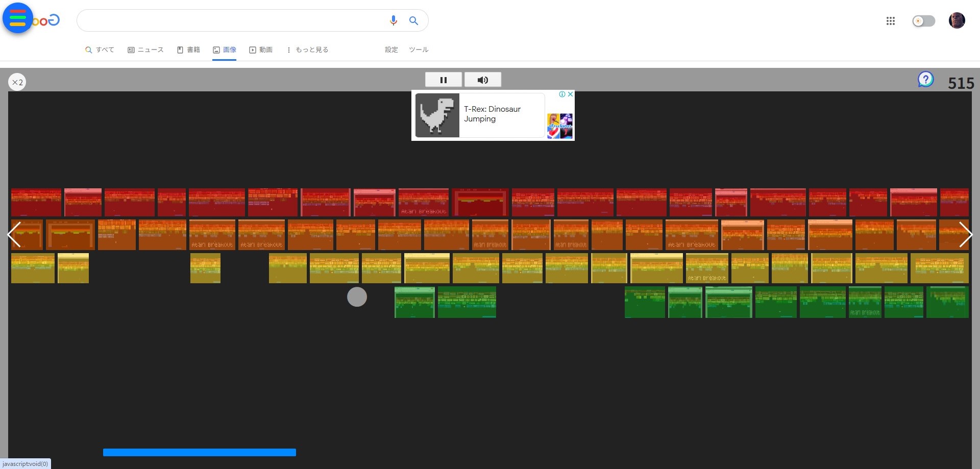Close the ad with X icon

point(570,94)
